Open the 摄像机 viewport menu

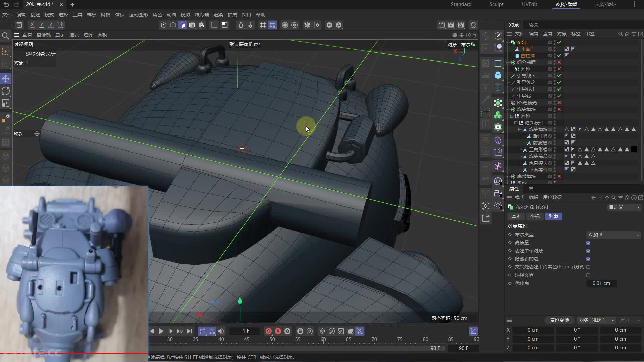[44, 35]
